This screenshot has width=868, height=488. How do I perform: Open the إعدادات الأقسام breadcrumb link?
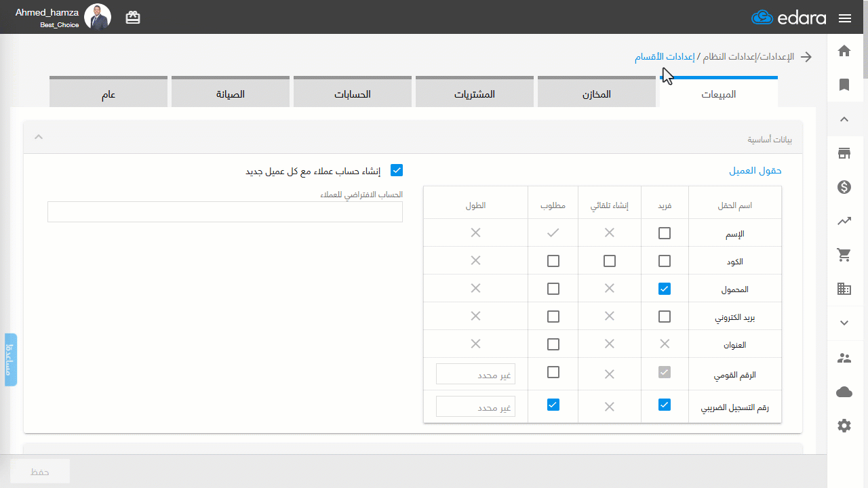665,57
